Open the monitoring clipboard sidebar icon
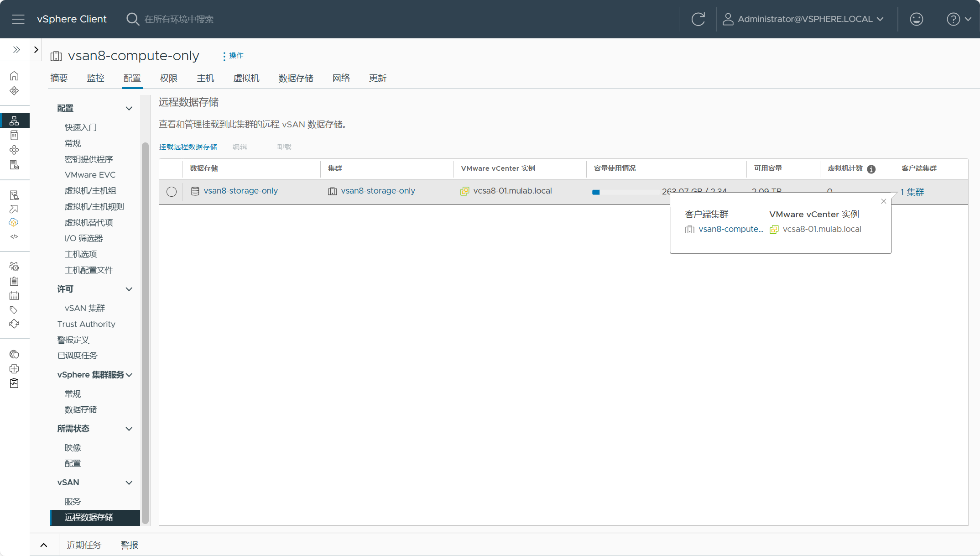The height and width of the screenshot is (556, 980). click(14, 383)
